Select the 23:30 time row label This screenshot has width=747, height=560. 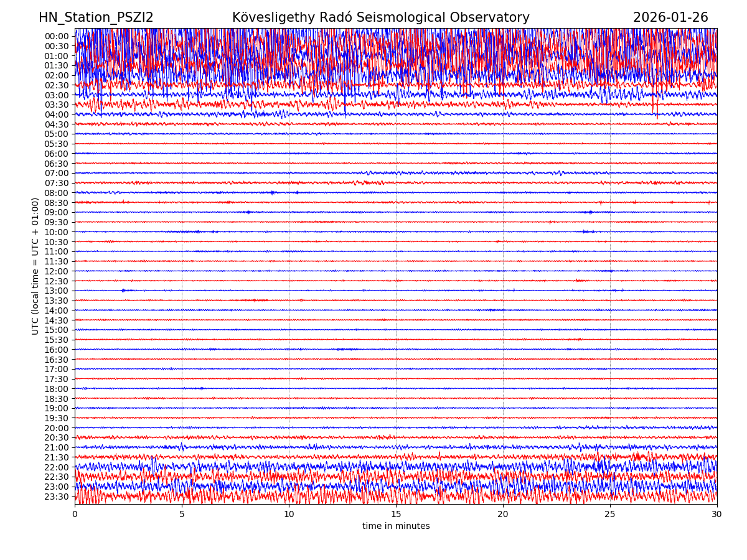(x=56, y=497)
